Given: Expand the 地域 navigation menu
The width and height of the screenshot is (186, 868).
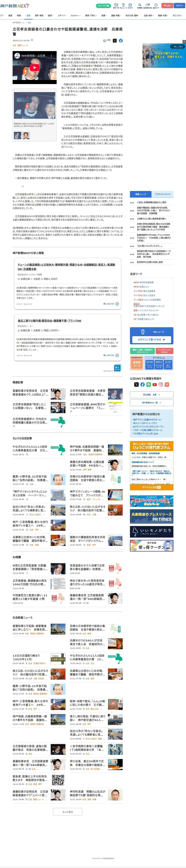Looking at the screenshot, I should [19, 15].
